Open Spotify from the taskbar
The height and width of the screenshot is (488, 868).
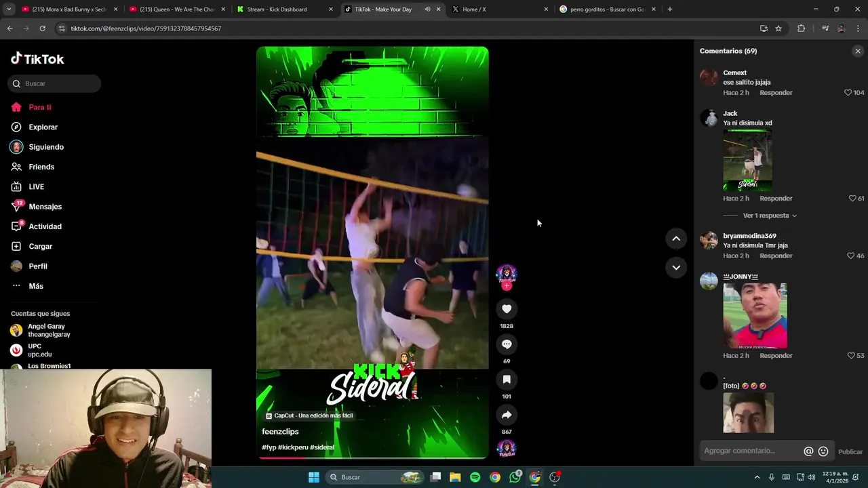tap(475, 477)
